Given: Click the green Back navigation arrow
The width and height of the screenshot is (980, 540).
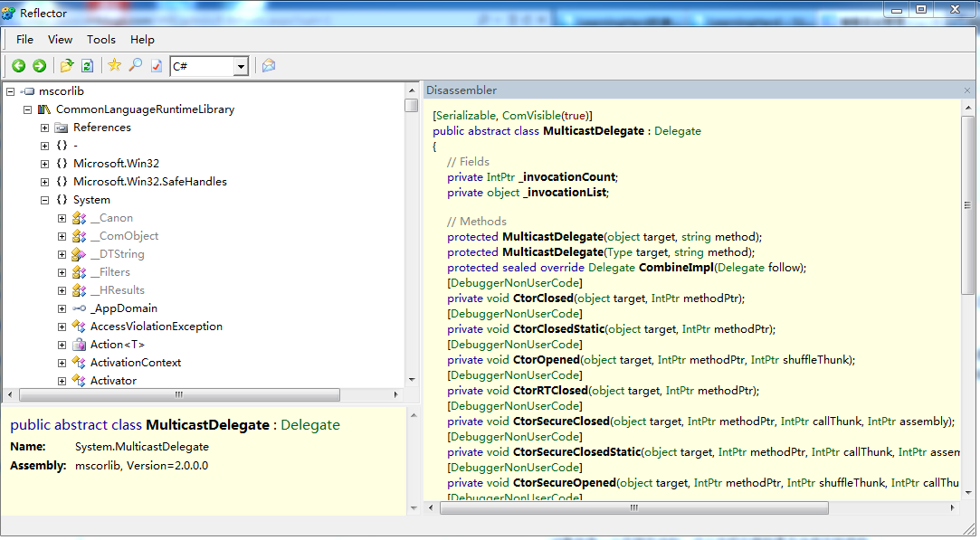Looking at the screenshot, I should point(18,66).
